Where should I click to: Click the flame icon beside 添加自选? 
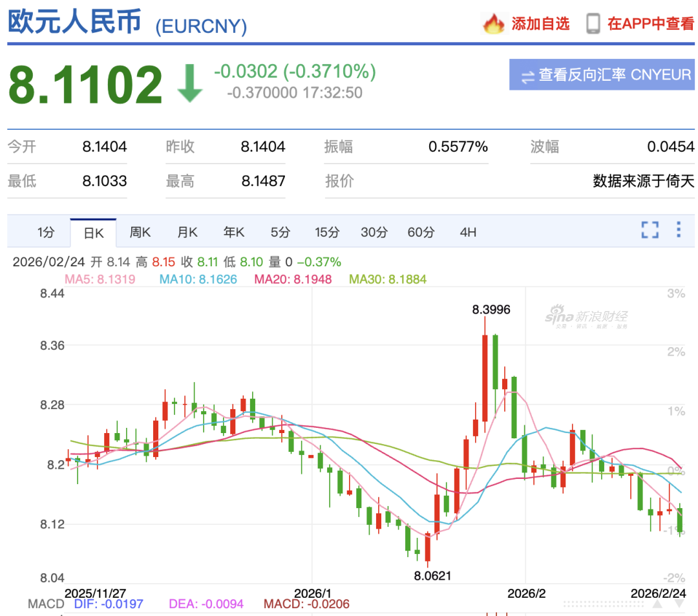493,25
